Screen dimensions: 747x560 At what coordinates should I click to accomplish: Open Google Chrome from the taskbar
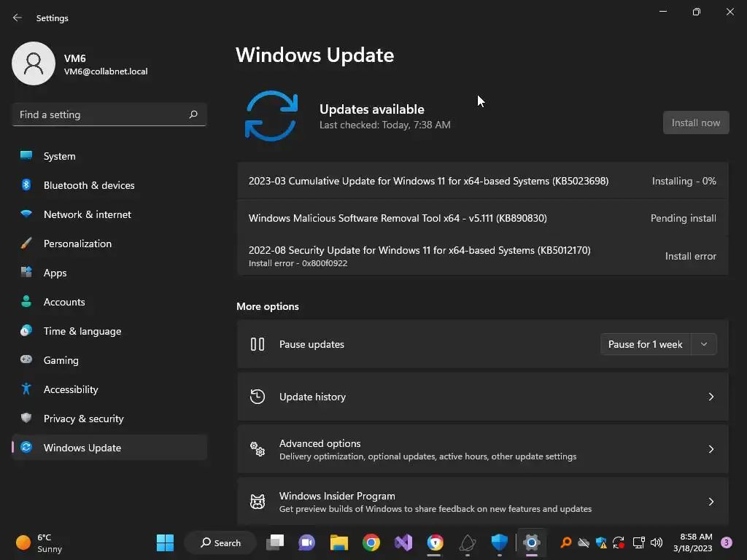click(x=371, y=542)
